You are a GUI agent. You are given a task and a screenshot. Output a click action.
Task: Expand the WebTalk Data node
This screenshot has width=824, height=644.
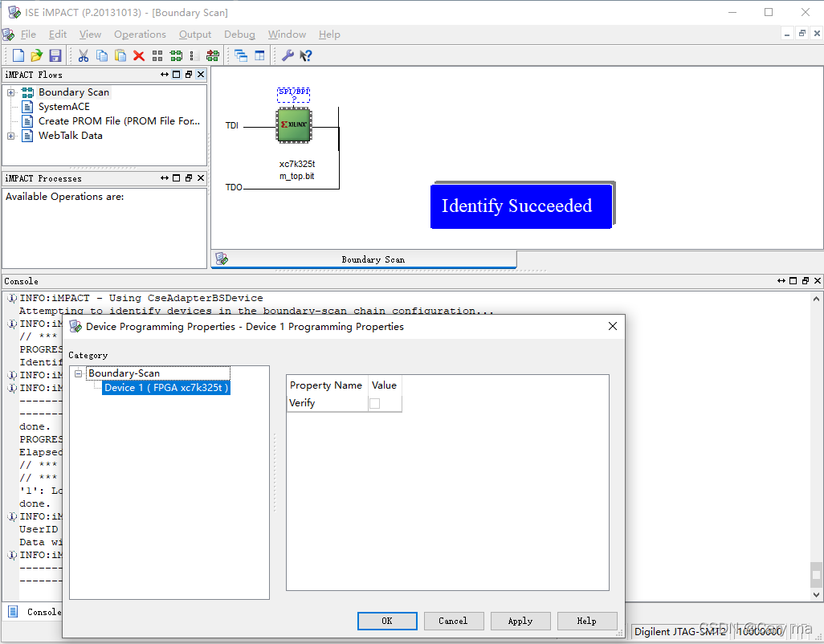[x=10, y=136]
